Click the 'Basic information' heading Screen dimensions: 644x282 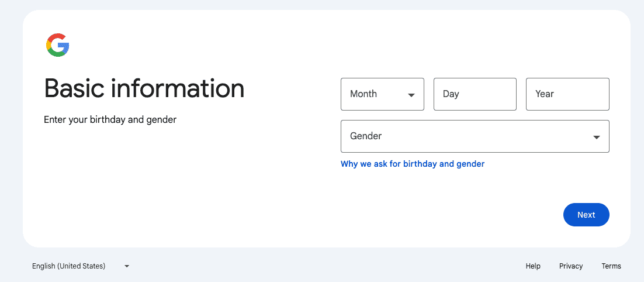(x=144, y=88)
